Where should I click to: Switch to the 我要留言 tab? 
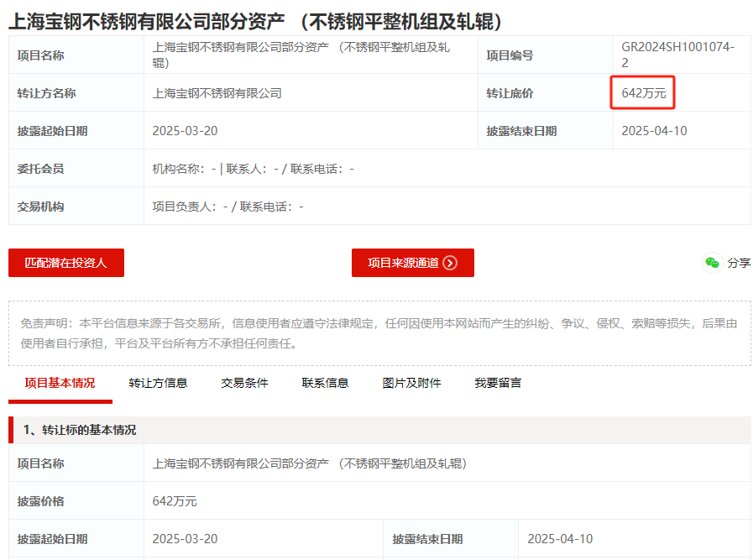[x=498, y=383]
